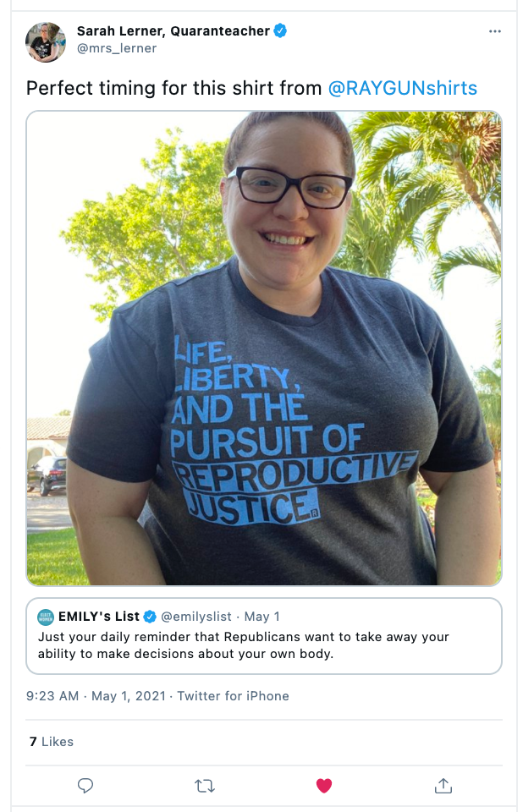This screenshot has width=523, height=812.
Task: Click the EMILY's List round avatar
Action: pyautogui.click(x=46, y=617)
